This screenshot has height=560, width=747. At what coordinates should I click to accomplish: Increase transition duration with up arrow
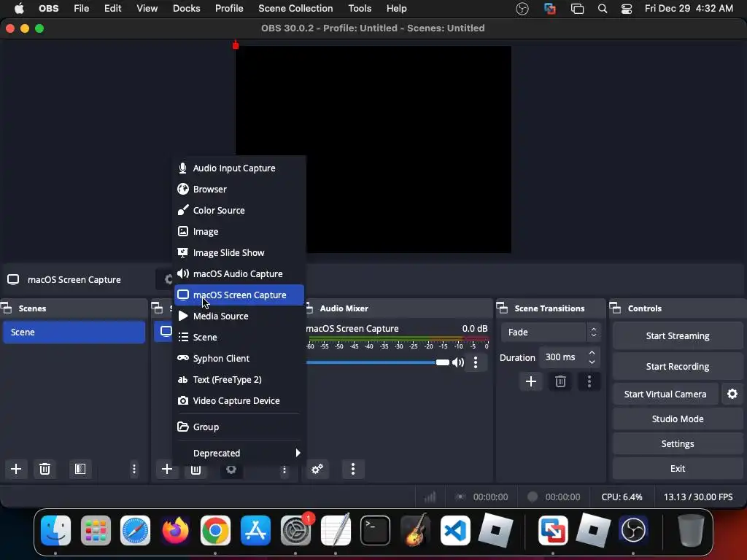(x=592, y=353)
